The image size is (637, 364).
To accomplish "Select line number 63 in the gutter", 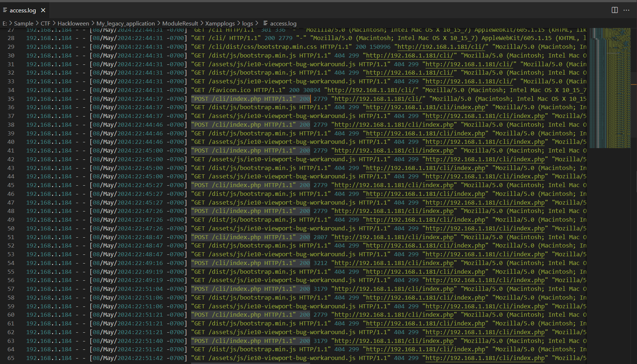I will (x=11, y=341).
